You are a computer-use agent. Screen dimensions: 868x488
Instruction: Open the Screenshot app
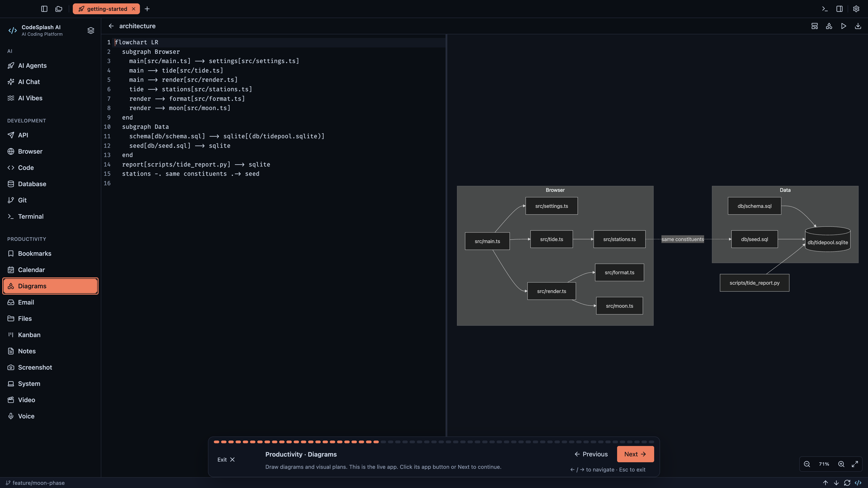click(x=51, y=367)
